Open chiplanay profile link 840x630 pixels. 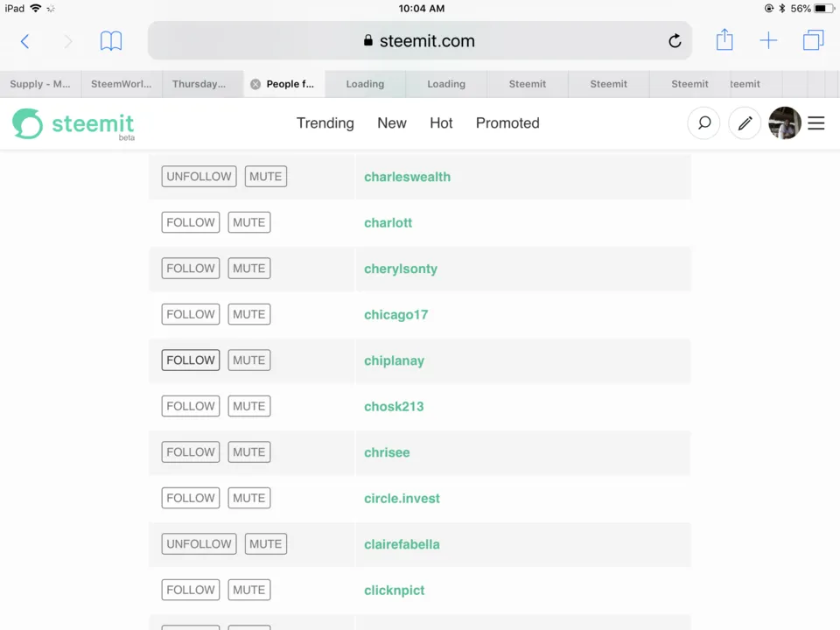(x=395, y=361)
